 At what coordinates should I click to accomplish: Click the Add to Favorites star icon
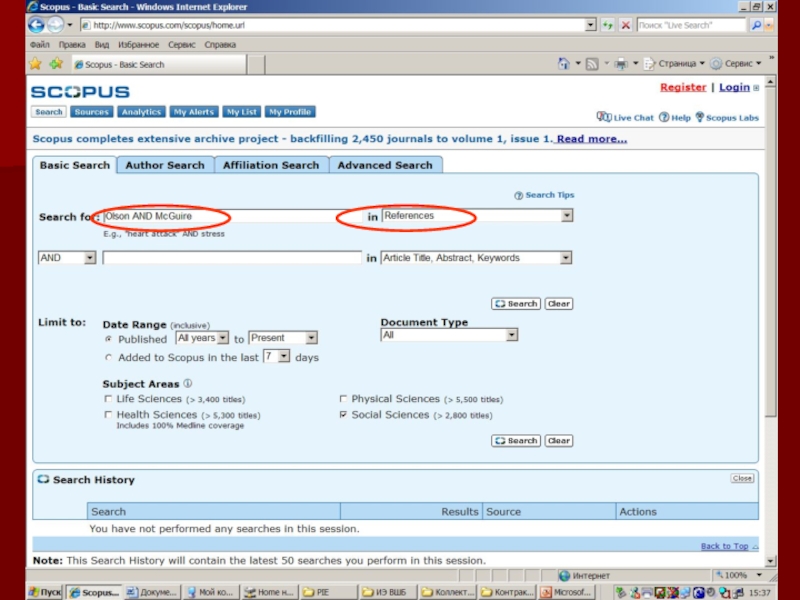(56, 64)
